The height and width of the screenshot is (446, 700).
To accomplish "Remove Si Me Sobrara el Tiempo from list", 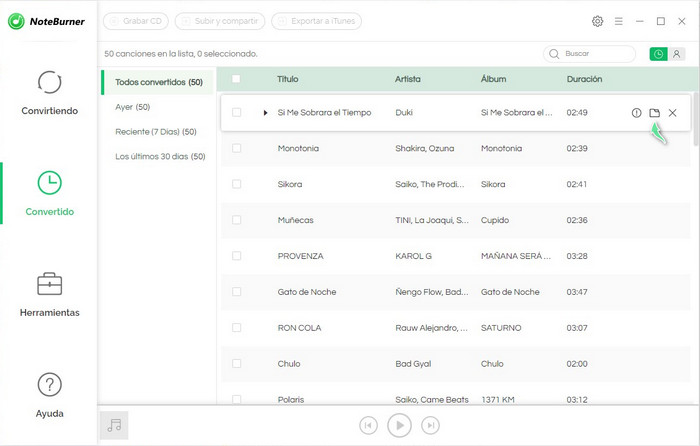I will [672, 113].
